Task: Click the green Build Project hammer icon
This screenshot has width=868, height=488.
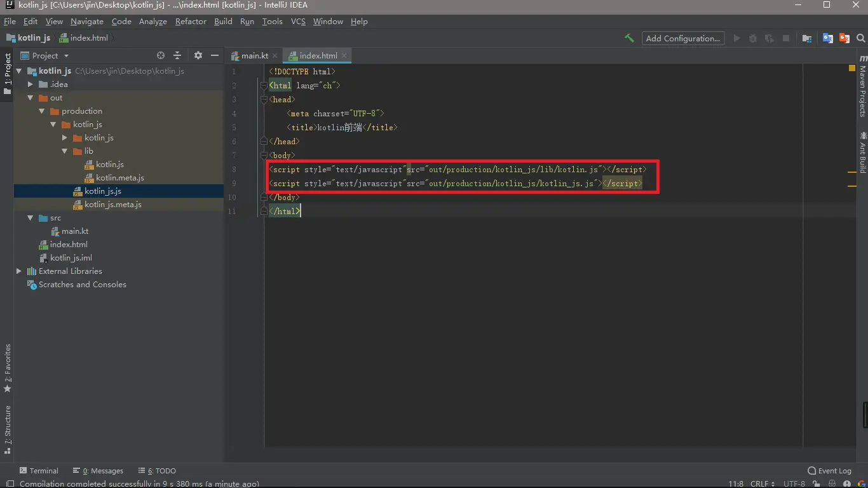Action: coord(629,38)
